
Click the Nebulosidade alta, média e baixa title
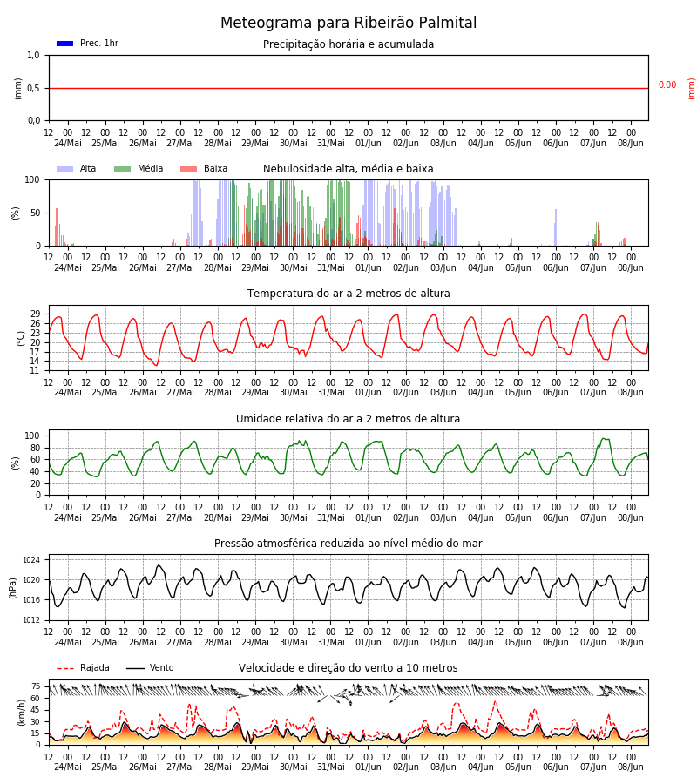[x=348, y=168]
